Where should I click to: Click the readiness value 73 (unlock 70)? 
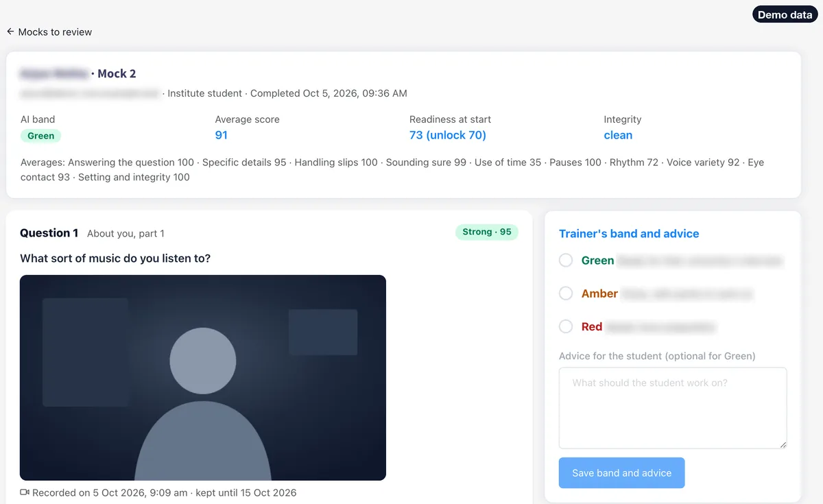[x=448, y=135]
